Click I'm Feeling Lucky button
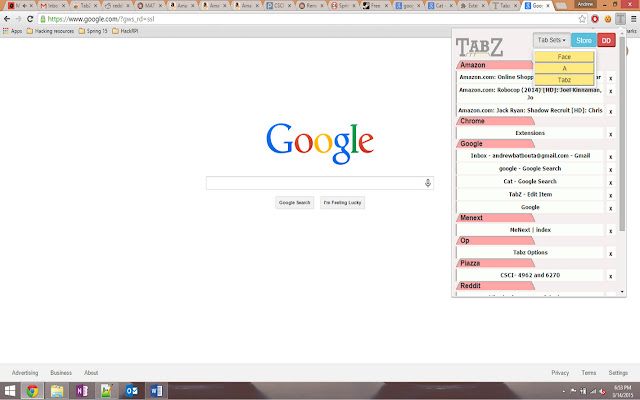 pos(342,202)
